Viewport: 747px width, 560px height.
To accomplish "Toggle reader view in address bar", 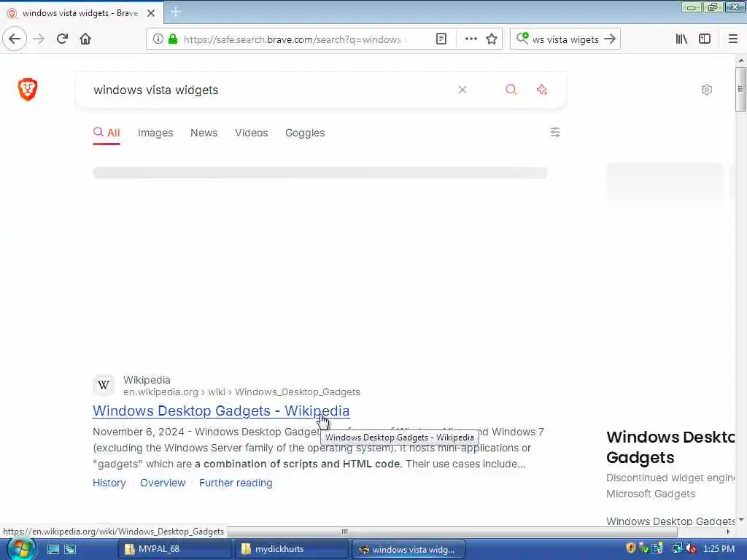I will [441, 39].
